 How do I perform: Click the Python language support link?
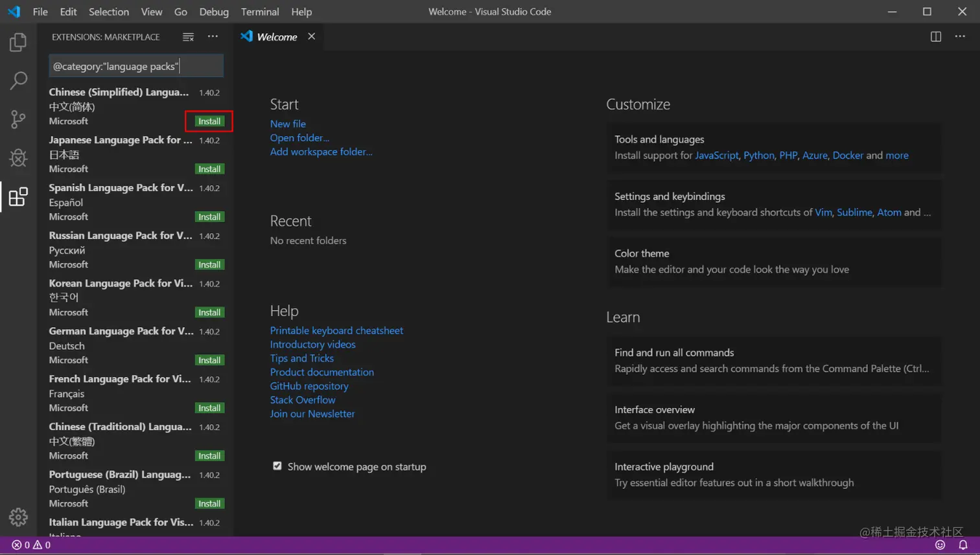(759, 155)
